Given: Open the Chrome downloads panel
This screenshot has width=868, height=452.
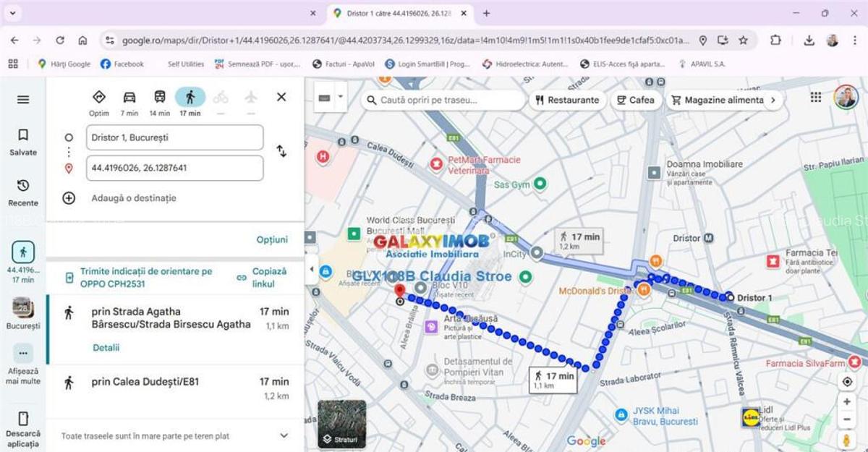Looking at the screenshot, I should pos(809,40).
